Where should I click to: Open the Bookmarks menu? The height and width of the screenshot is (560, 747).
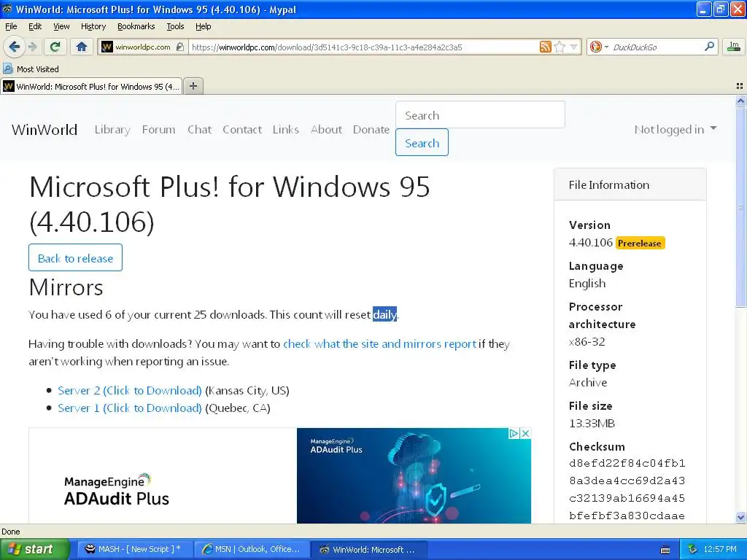pyautogui.click(x=136, y=26)
